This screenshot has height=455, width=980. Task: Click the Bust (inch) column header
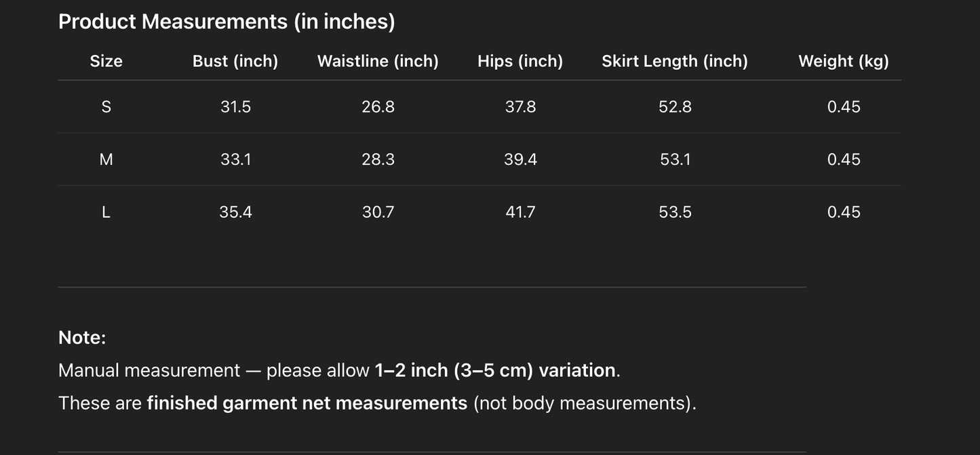coord(235,61)
